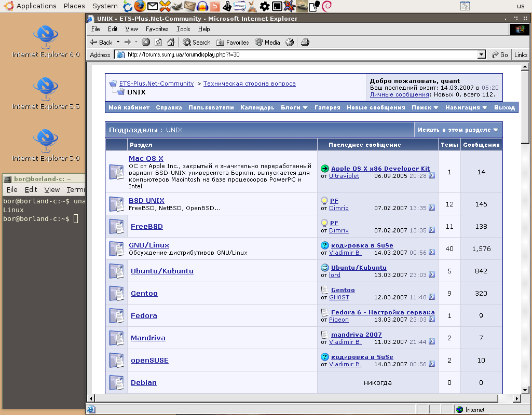Open the Places menu in top panel
532x415 pixels.
74,6
